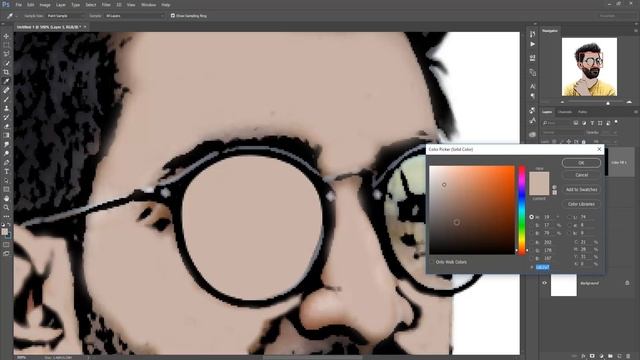Select the Gradient tool

6,135
